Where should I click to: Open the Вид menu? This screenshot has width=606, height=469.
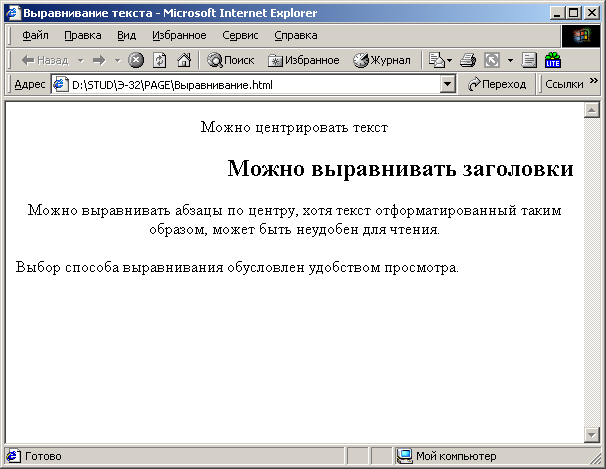[x=126, y=36]
